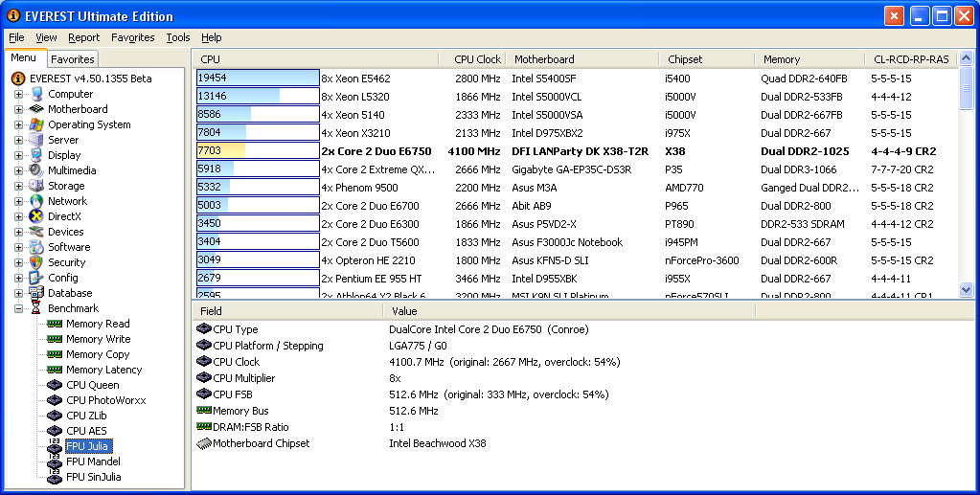
Task: Click the Database icon in tree
Action: click(x=36, y=293)
